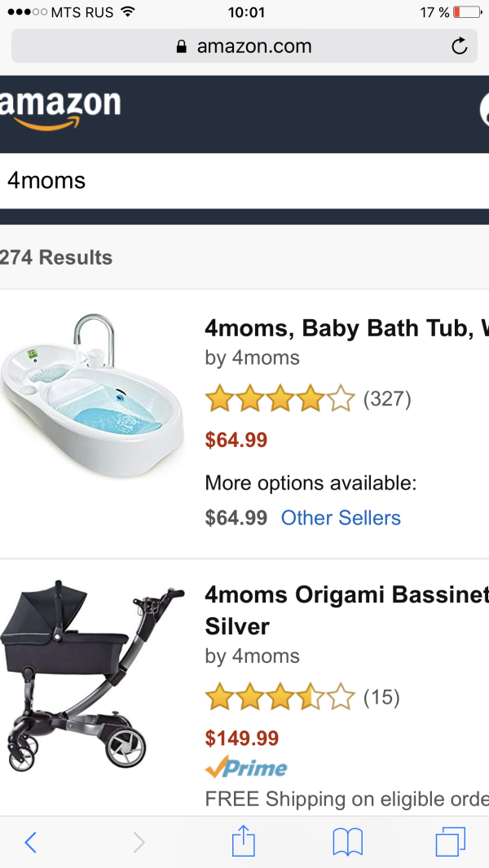
Task: Tap the Other Sellers link
Action: click(341, 518)
